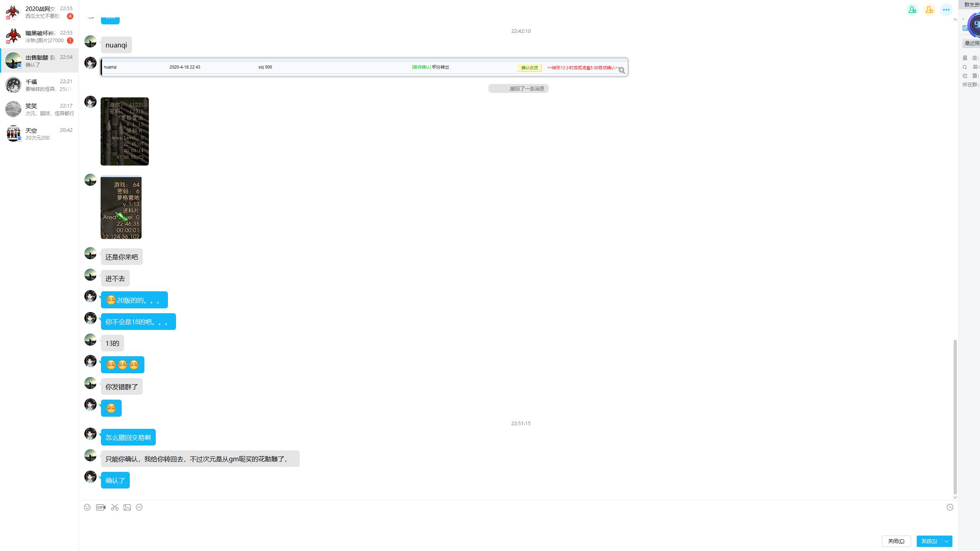Click the send picture icon

pyautogui.click(x=127, y=507)
